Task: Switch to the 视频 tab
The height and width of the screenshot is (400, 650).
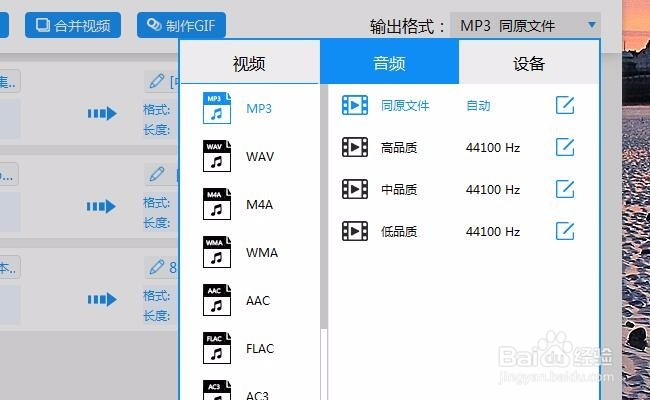Action: (249, 63)
